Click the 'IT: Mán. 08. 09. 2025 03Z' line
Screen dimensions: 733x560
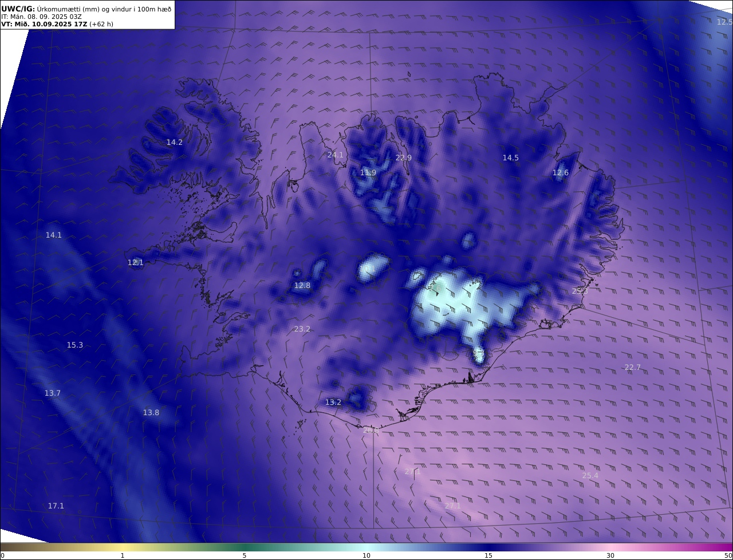click(x=41, y=17)
